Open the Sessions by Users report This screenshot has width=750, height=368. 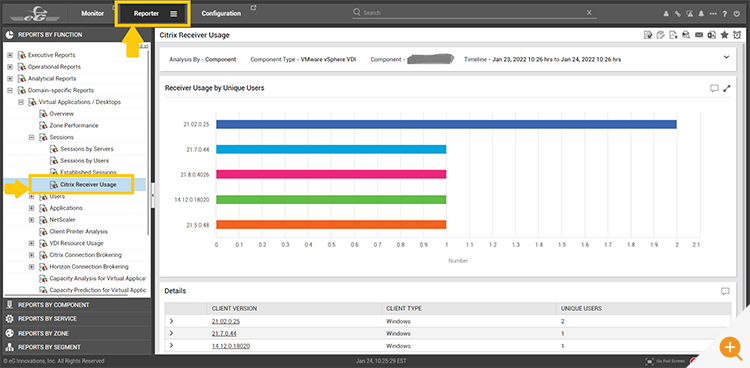click(85, 161)
